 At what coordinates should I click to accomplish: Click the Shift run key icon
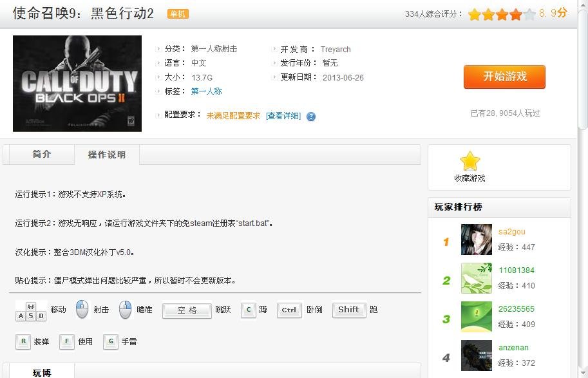coord(349,310)
